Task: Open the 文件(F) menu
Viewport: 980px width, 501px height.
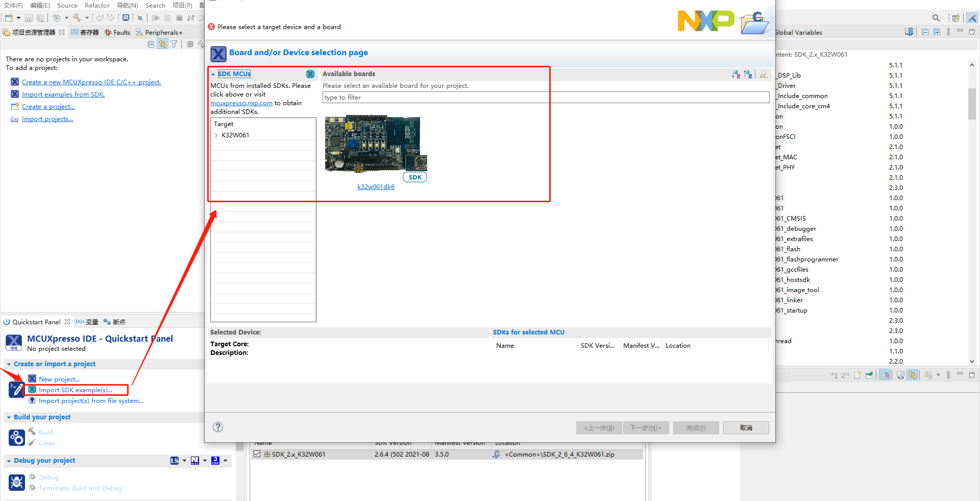Action: point(13,5)
